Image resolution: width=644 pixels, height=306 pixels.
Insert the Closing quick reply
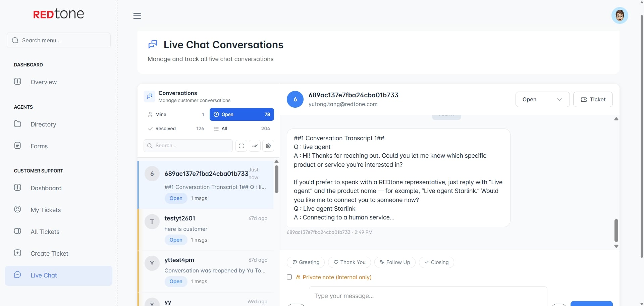[x=436, y=262]
